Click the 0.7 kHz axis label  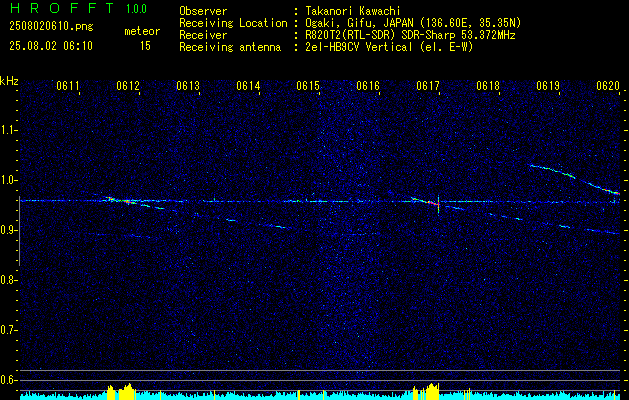click(8, 330)
